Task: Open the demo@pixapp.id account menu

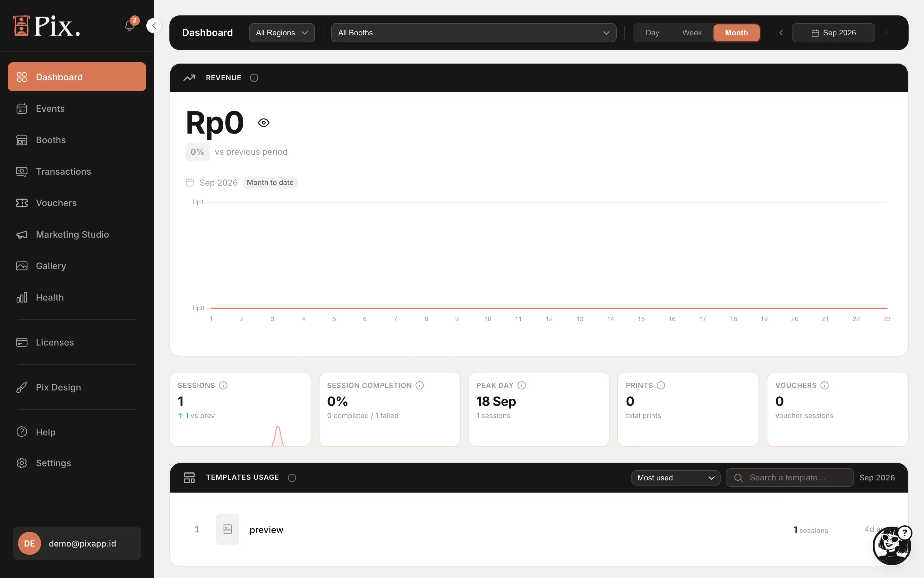Action: tap(77, 543)
